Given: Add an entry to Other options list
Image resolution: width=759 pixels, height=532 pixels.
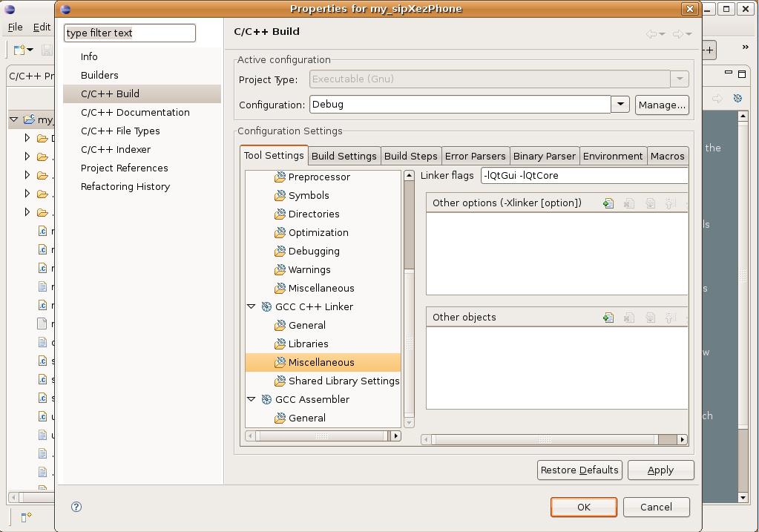Looking at the screenshot, I should pyautogui.click(x=608, y=203).
